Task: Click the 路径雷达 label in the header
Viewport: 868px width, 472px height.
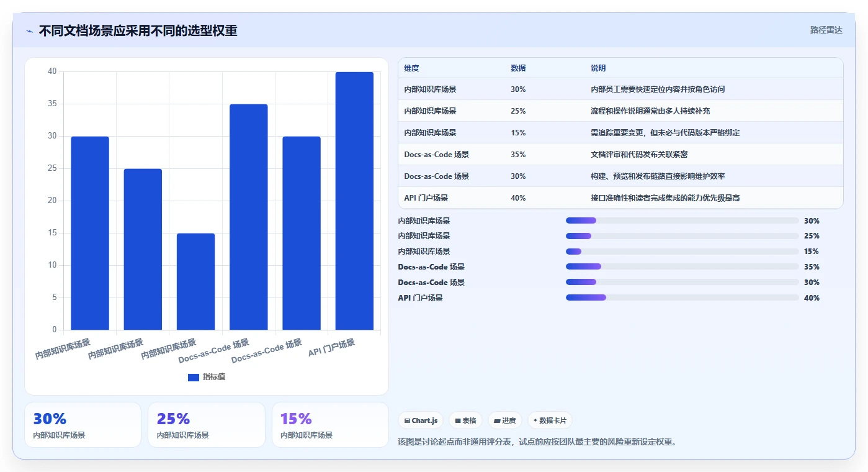Action: [x=826, y=30]
